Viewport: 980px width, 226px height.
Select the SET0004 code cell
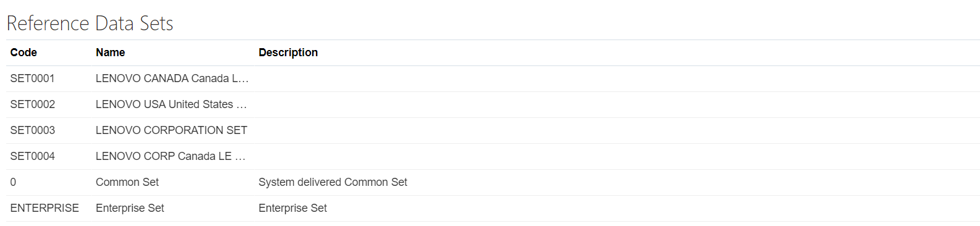click(x=33, y=156)
